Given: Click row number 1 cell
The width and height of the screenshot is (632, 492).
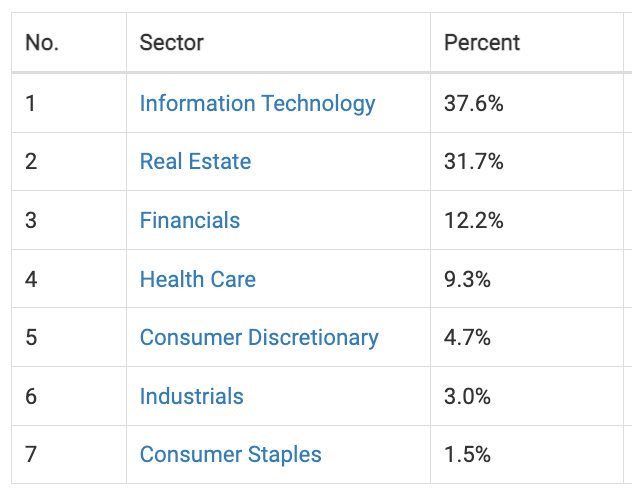Looking at the screenshot, I should (x=31, y=103).
